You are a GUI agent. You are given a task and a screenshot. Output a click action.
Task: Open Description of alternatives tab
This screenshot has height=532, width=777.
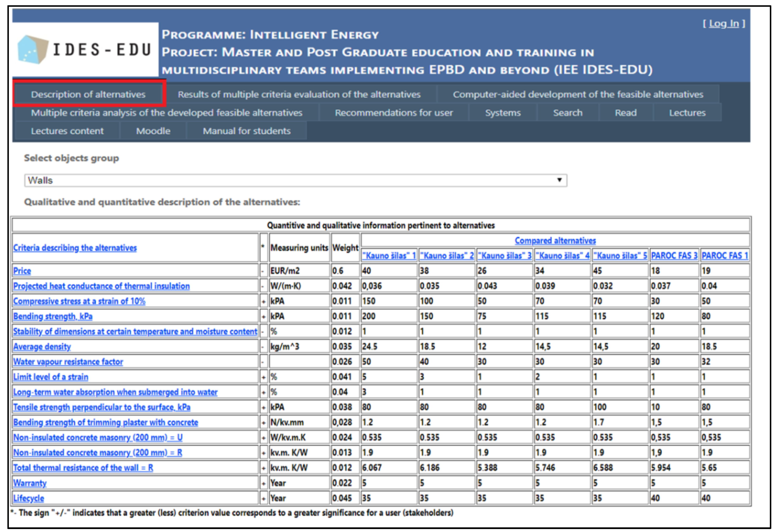pos(88,95)
